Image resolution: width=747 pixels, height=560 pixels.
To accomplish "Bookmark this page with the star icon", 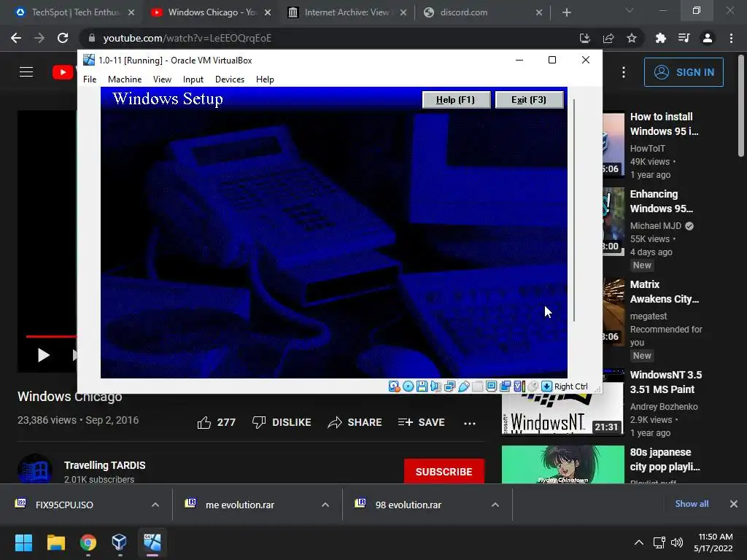I will (x=632, y=38).
